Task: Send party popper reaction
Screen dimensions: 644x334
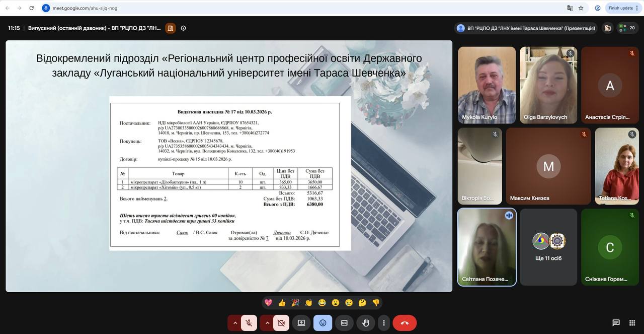Action: click(x=295, y=303)
